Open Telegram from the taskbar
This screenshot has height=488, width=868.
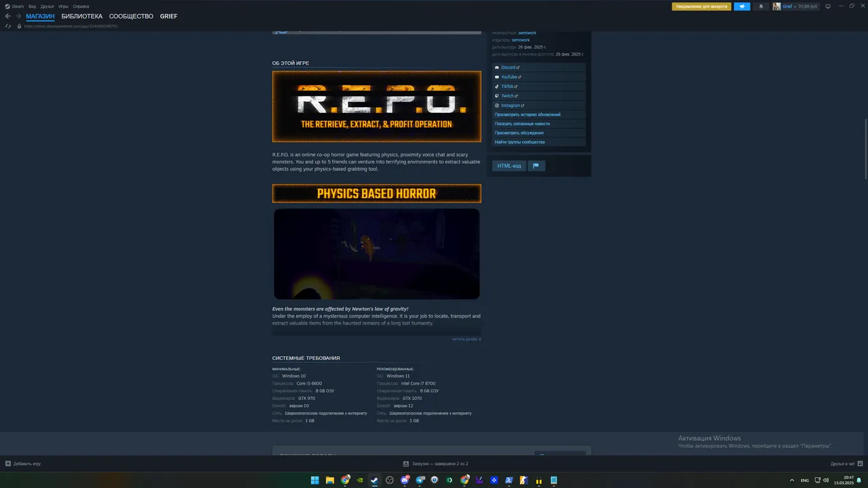[420, 480]
